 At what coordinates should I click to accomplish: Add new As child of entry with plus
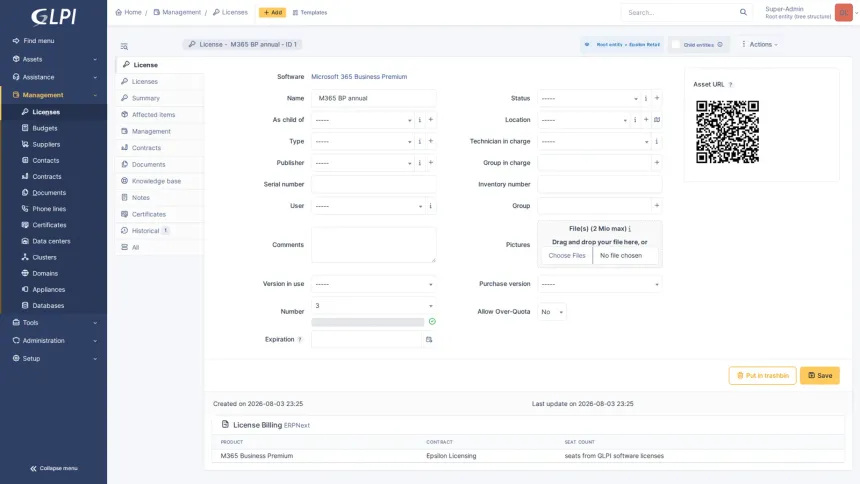(x=431, y=120)
